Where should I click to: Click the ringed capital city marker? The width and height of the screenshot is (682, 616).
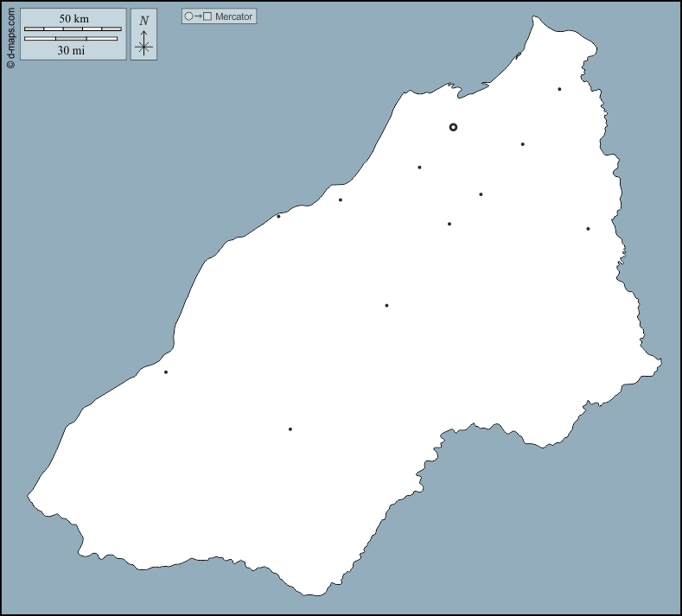tap(453, 127)
